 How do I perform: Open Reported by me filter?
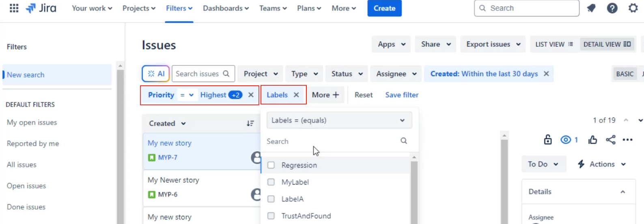click(x=32, y=144)
